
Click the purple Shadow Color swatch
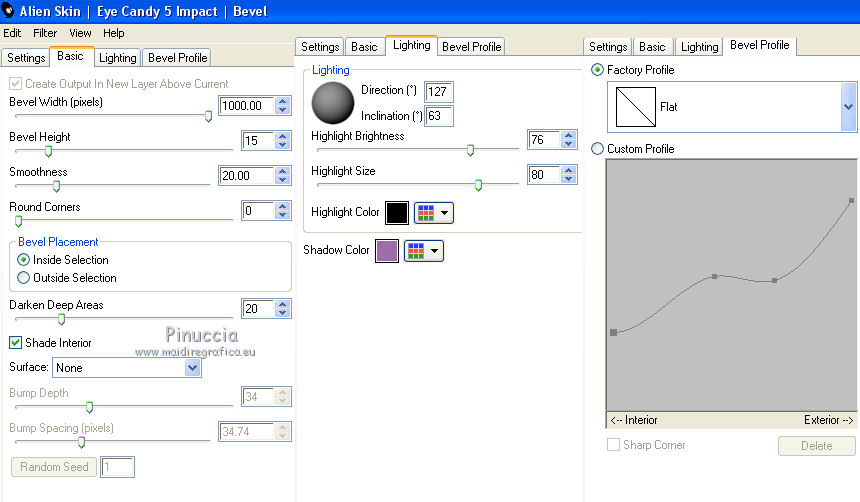tap(387, 251)
